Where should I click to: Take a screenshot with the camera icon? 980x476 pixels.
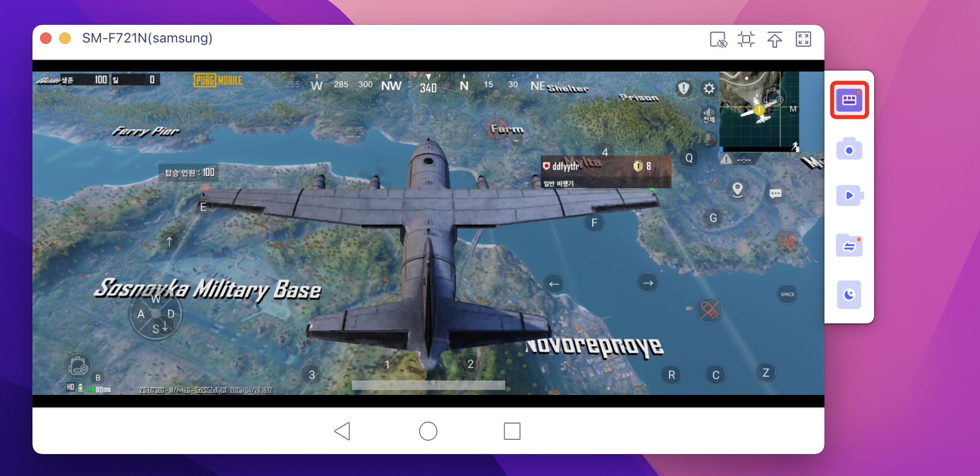[849, 149]
